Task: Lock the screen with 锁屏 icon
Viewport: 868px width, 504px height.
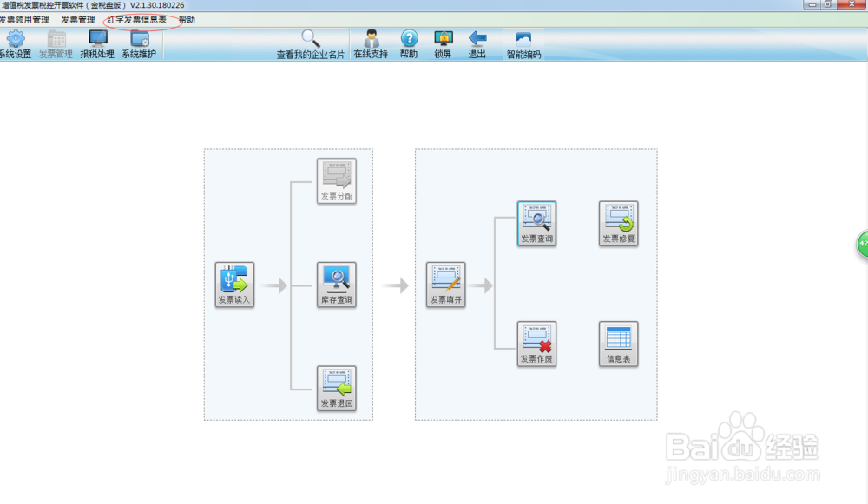Action: pos(443,44)
